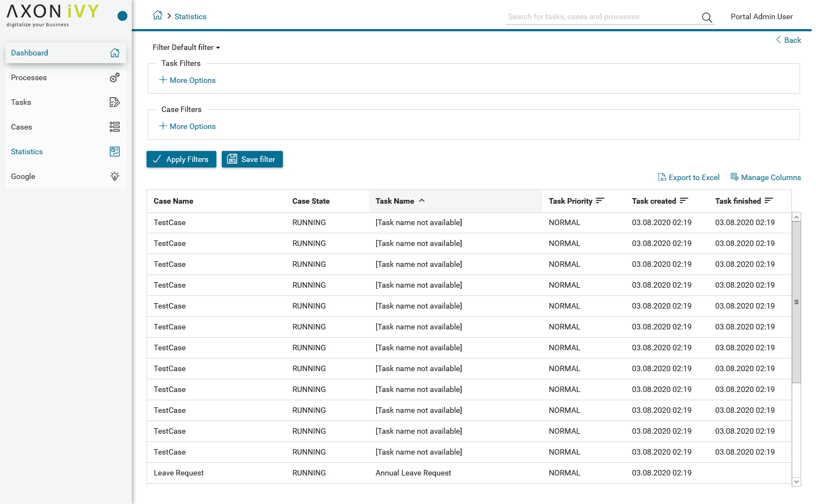Click the Task Filters section label
The width and height of the screenshot is (816, 504).
click(x=181, y=63)
